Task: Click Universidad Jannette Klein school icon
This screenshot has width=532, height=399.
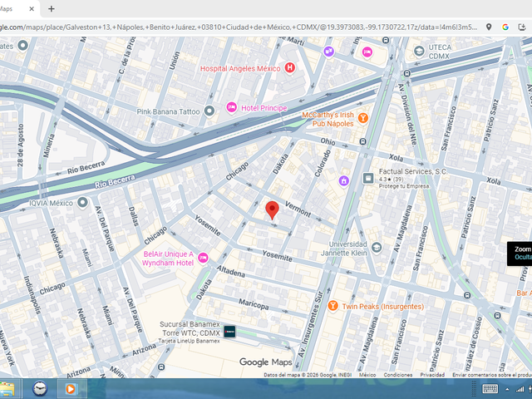Action: pos(376,248)
